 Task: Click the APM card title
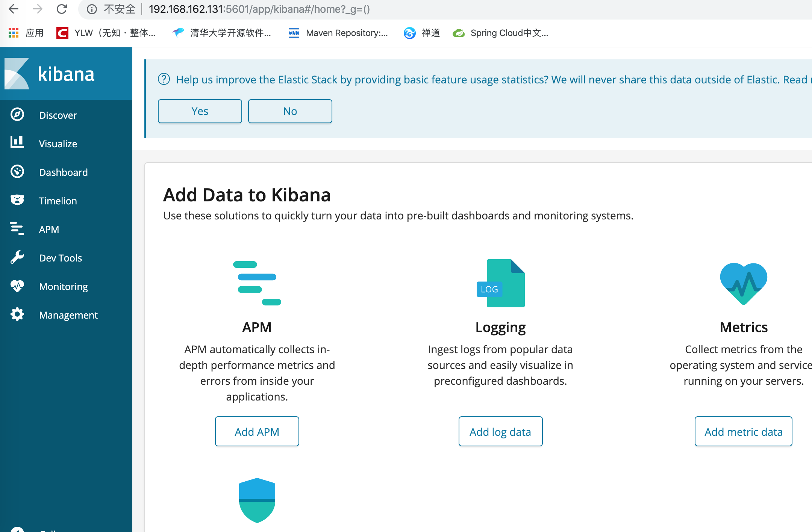(x=257, y=327)
